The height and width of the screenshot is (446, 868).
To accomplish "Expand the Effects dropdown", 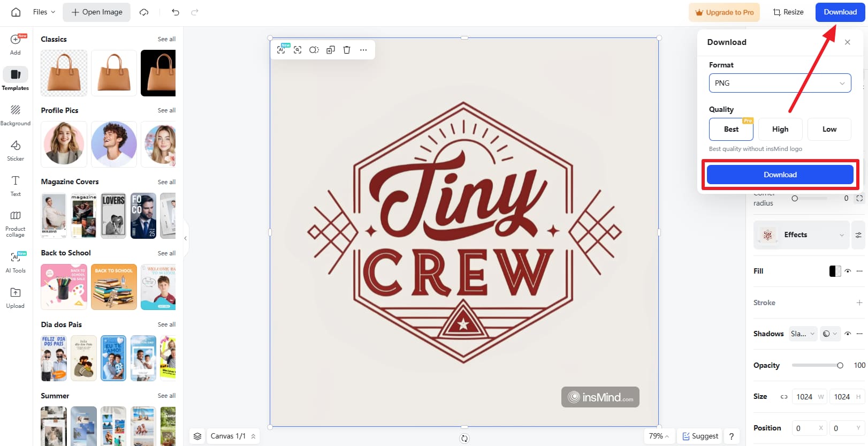I will click(x=801, y=235).
